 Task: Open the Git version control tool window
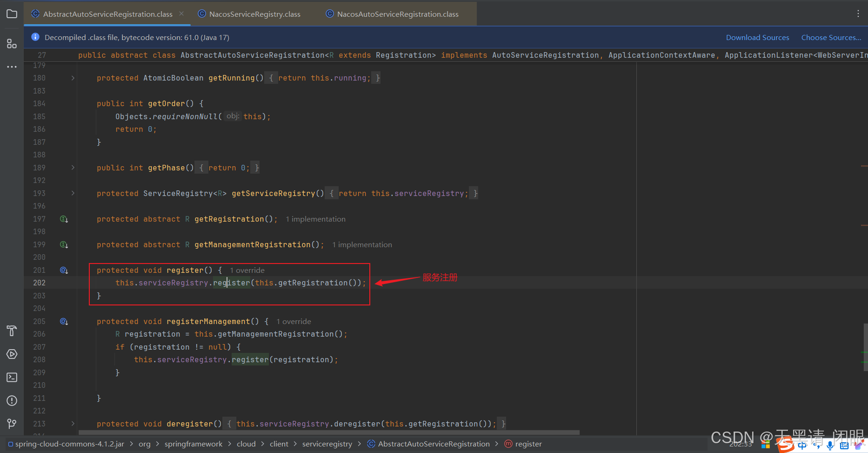coord(12,424)
